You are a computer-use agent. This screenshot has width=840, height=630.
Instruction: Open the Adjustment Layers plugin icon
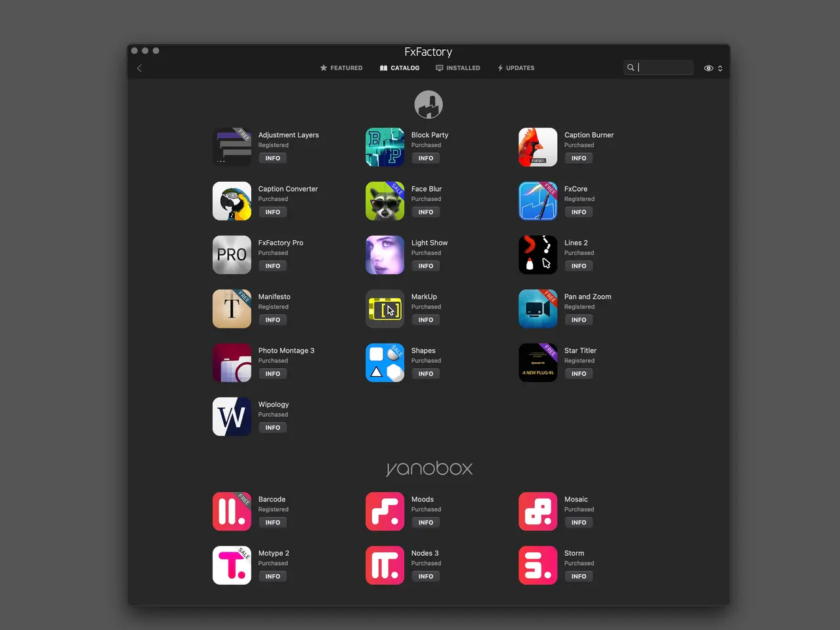(232, 147)
